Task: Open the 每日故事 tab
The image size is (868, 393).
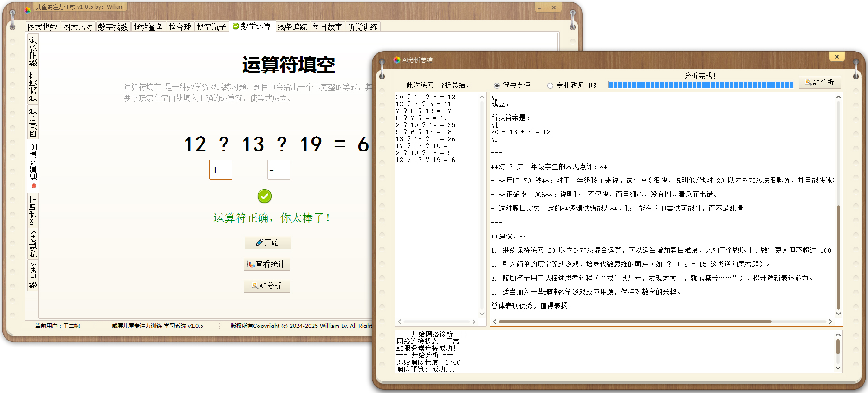Action: (327, 27)
